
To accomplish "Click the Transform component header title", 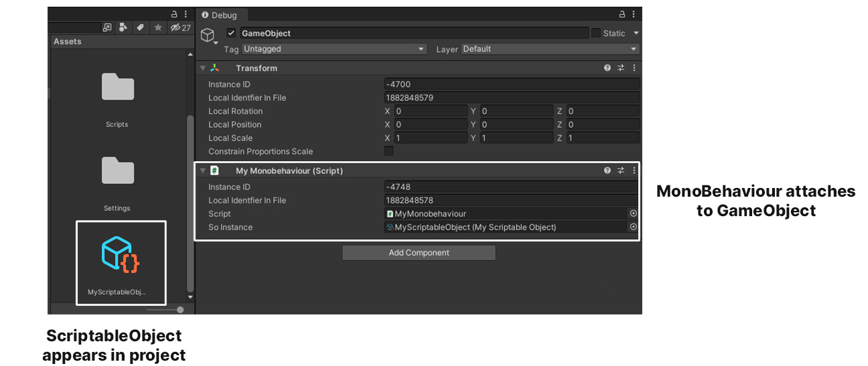I will 257,68.
